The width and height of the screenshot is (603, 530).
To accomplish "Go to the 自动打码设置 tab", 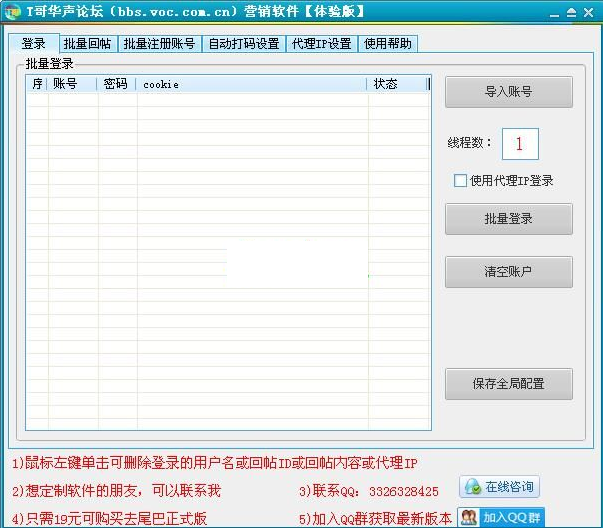I will (243, 44).
